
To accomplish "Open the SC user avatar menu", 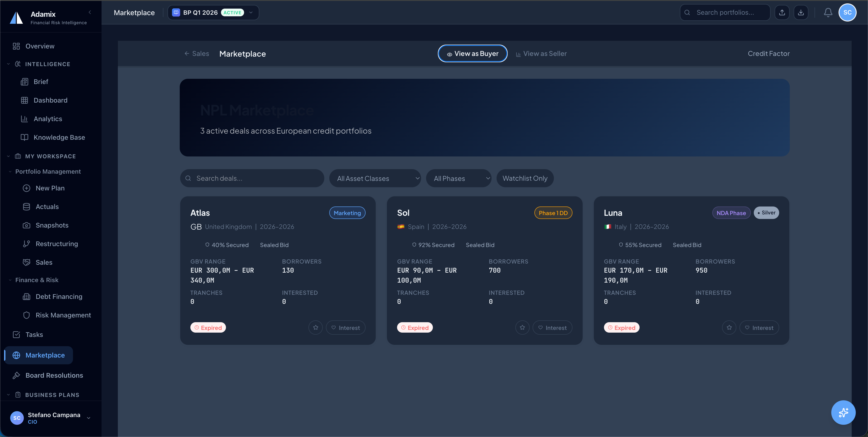I will pos(847,12).
